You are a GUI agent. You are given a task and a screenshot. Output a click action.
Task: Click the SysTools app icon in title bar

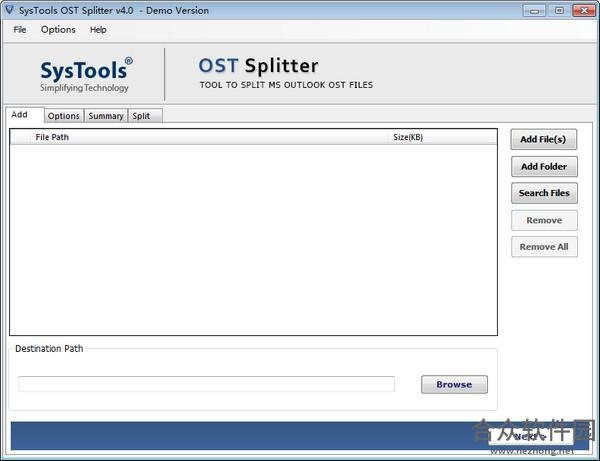coord(9,10)
